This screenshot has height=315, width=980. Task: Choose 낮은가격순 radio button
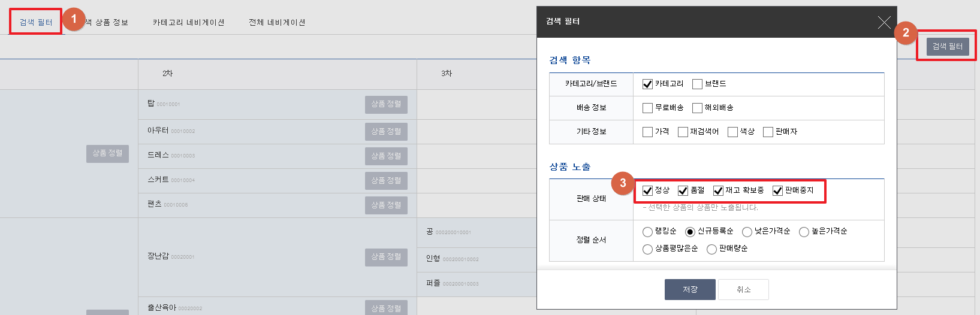(x=747, y=232)
